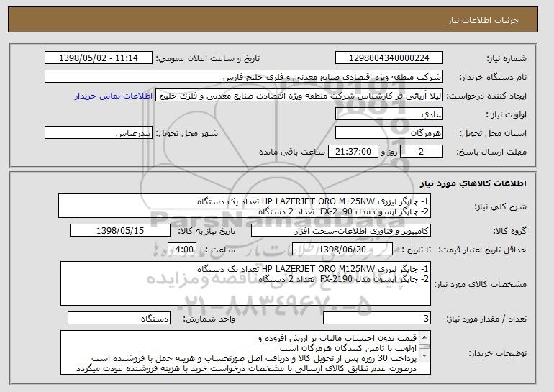Image resolution: width=554 pixels, height=392 pixels.
Task: Click the need date field 1398/05/15
Action: (x=120, y=231)
